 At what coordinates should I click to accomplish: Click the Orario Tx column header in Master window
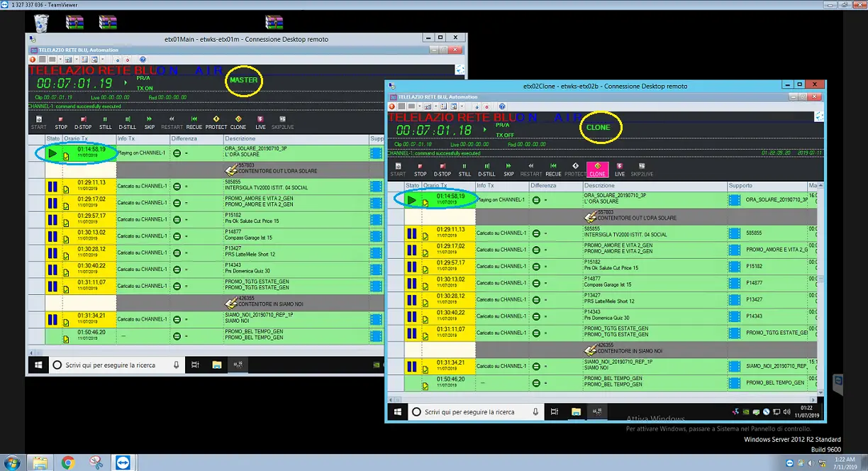click(77, 138)
